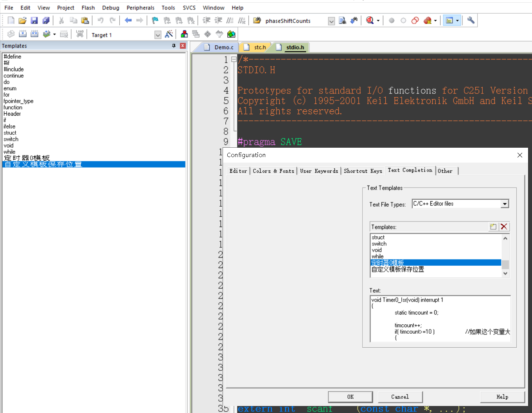
Task: Pin the Templates panel
Action: [174, 46]
